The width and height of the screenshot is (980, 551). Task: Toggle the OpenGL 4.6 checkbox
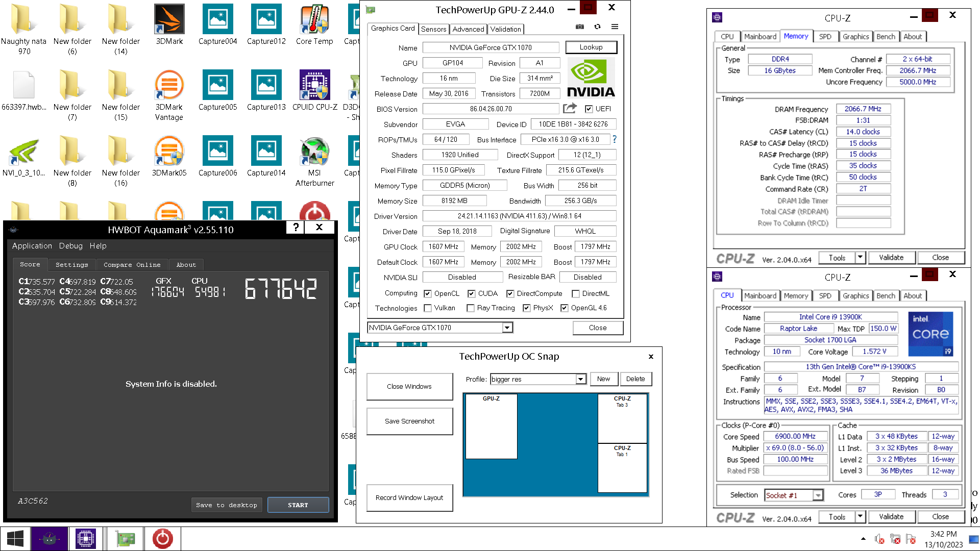pyautogui.click(x=565, y=308)
